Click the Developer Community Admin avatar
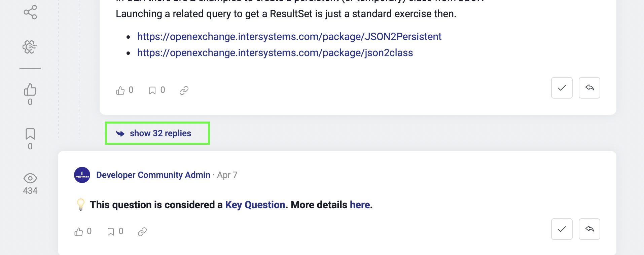Screen dimensions: 644x255 [x=82, y=175]
